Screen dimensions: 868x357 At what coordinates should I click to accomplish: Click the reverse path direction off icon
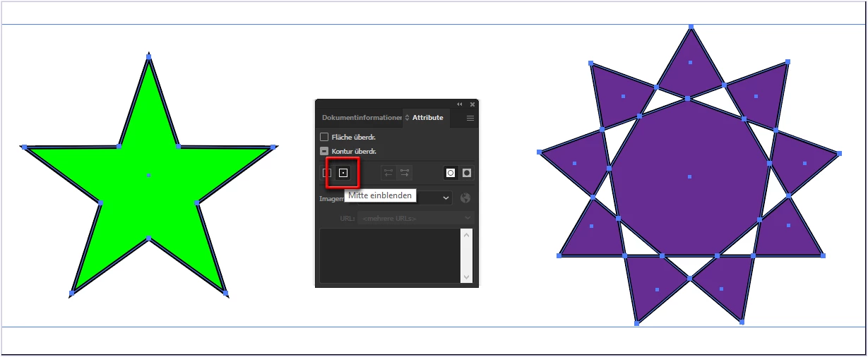388,172
